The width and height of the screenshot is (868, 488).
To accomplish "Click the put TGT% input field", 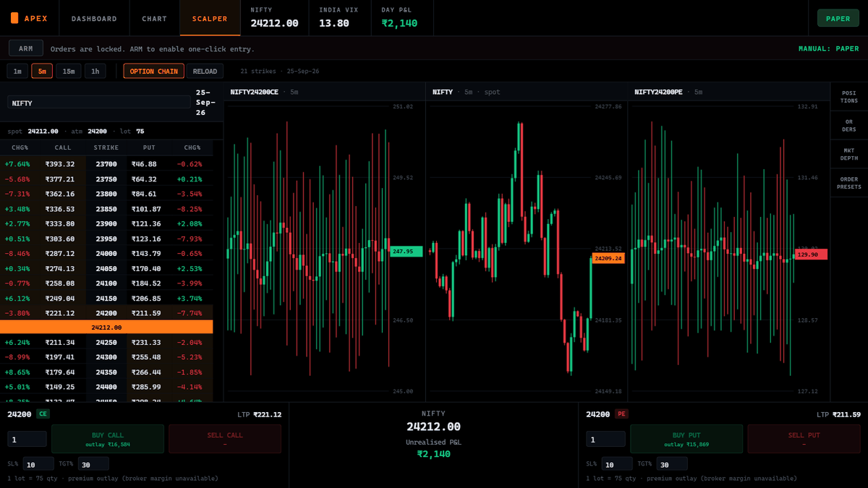I will (x=672, y=464).
